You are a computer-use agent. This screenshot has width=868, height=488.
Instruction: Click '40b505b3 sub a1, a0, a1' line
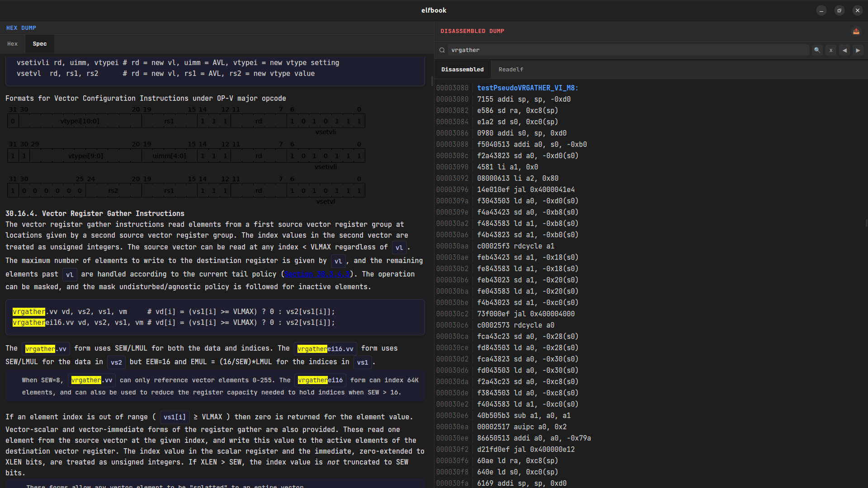524,416
